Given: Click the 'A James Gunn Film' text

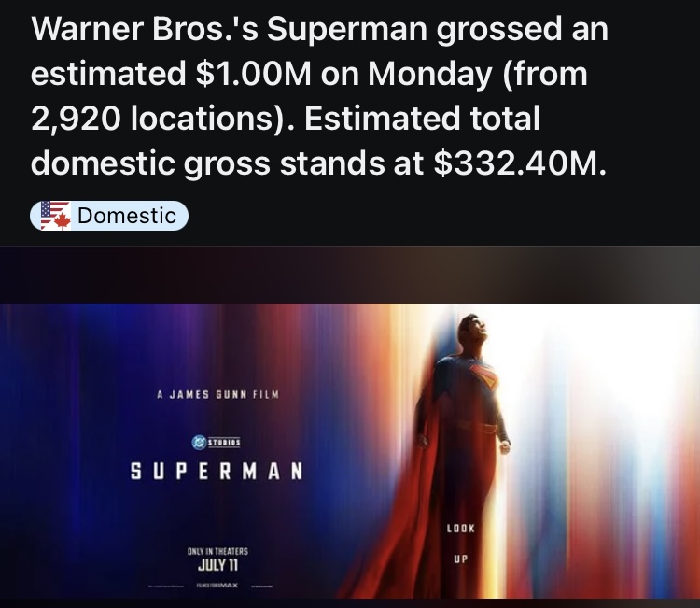Looking at the screenshot, I should [x=217, y=394].
